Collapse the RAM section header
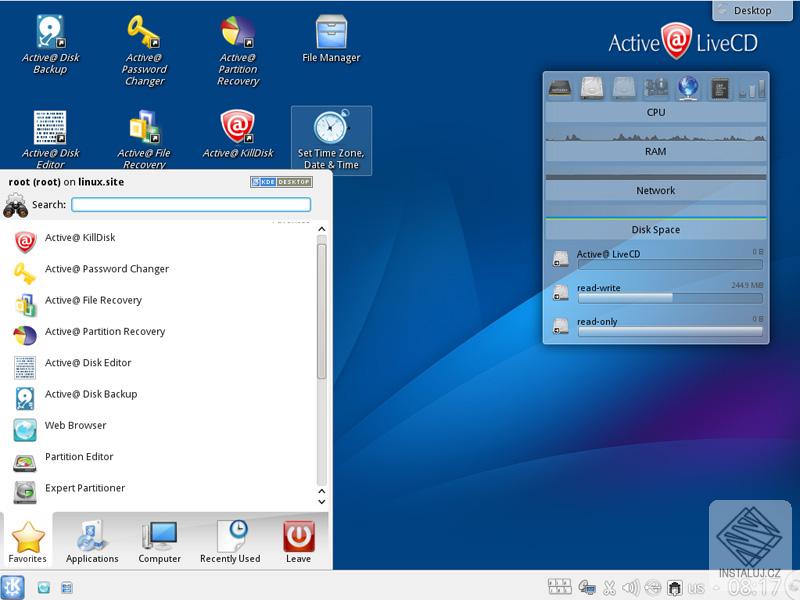Screen dimensions: 800x600 click(x=656, y=152)
